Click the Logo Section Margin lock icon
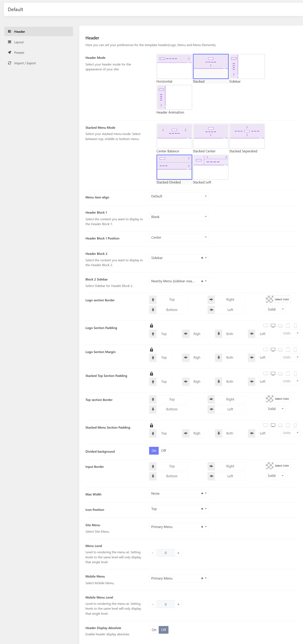 [151, 350]
